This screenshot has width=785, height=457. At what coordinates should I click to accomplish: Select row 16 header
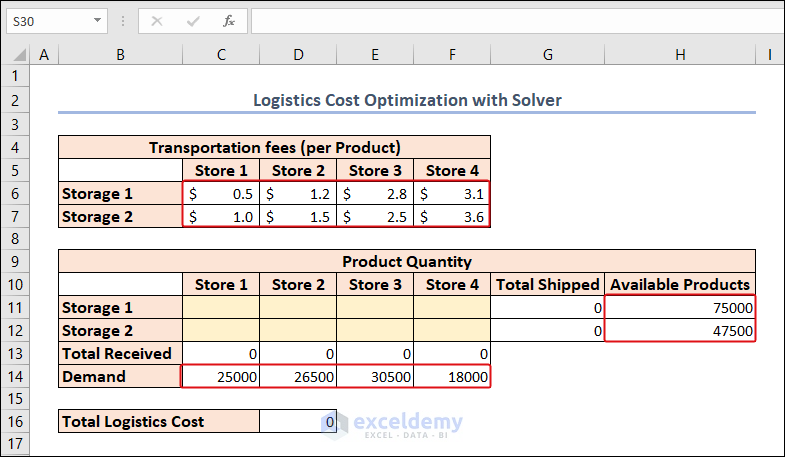[x=17, y=421]
